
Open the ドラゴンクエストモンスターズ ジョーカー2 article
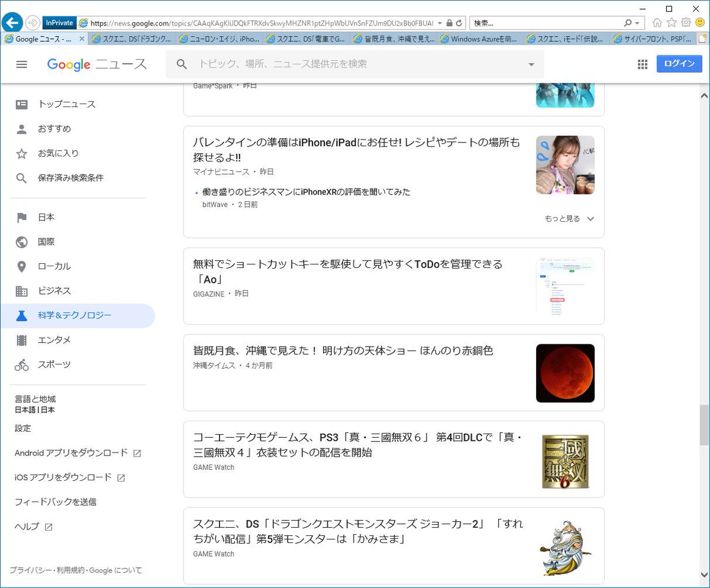[x=358, y=531]
